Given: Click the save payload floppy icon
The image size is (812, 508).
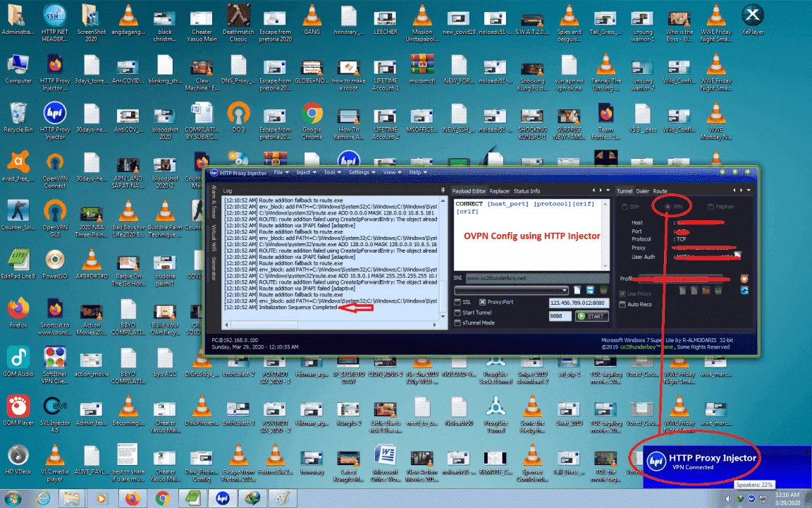Looking at the screenshot, I should [591, 290].
